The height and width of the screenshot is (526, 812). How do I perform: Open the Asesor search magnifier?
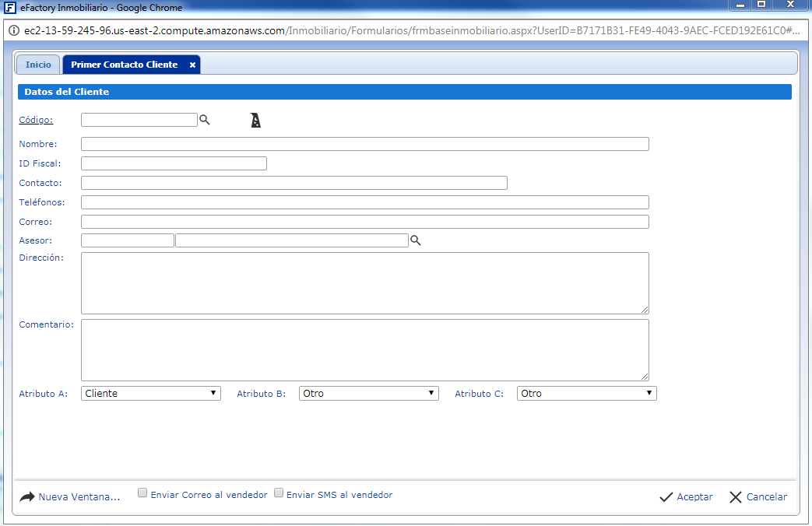coord(415,240)
